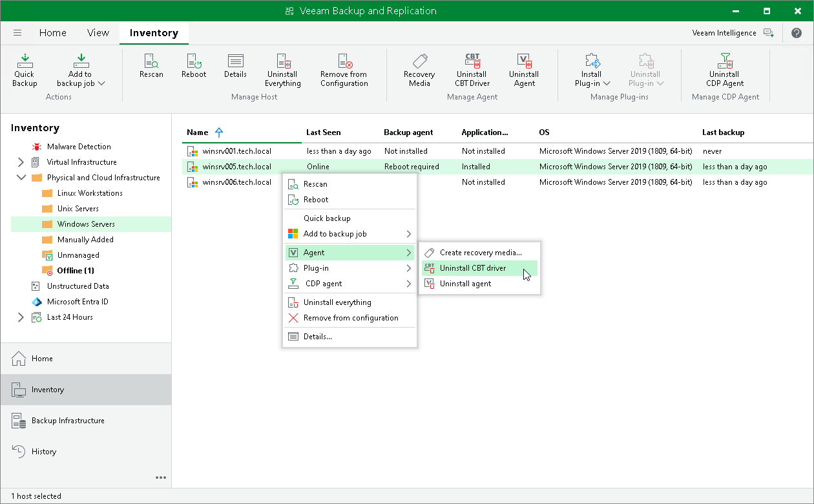814x504 pixels.
Task: Switch to the View ribbon tab
Action: tap(98, 33)
